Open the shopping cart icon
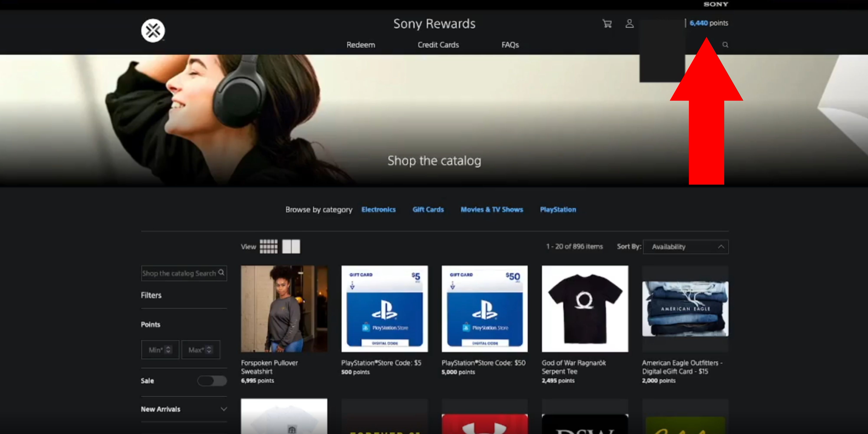This screenshot has height=434, width=868. 607,24
